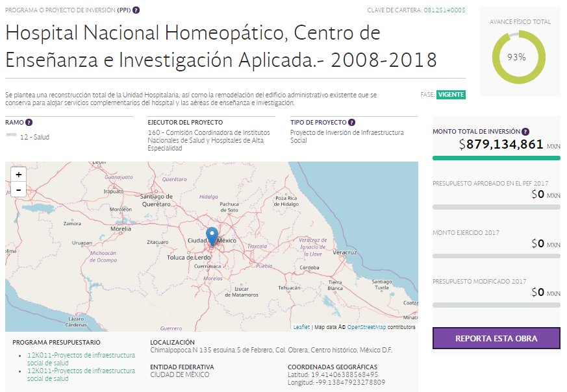Viewport: 567px width, 392px height.
Task: Click the Poza Rica de Hidalgo map label
Action: (286, 201)
